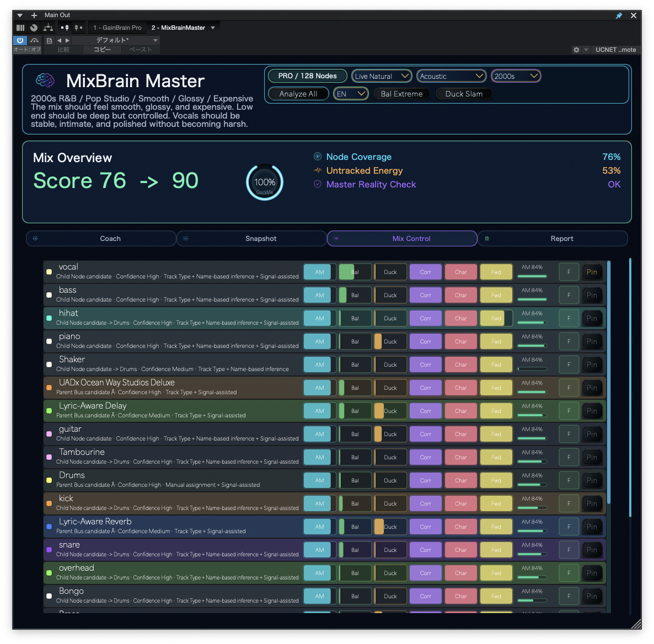Toggle the plugin power bypass button
The image size is (654, 644).
(x=20, y=40)
